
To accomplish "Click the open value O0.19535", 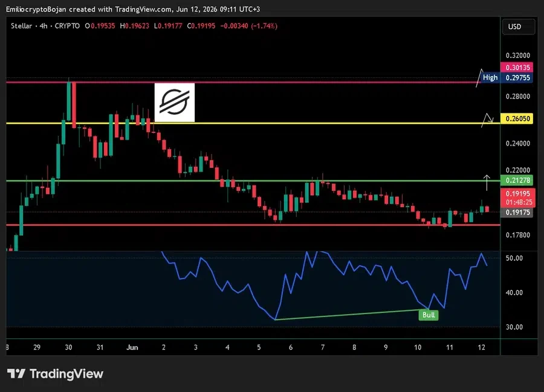I will [x=100, y=26].
